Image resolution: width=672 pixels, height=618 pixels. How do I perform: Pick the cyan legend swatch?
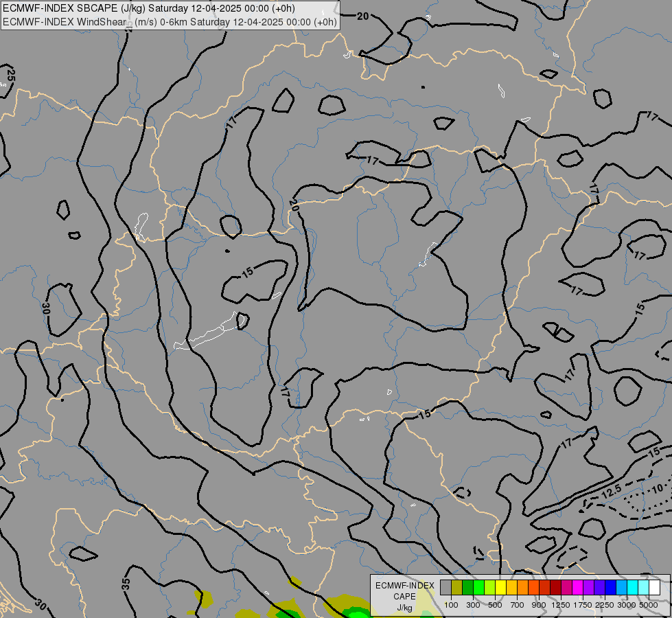click(632, 588)
